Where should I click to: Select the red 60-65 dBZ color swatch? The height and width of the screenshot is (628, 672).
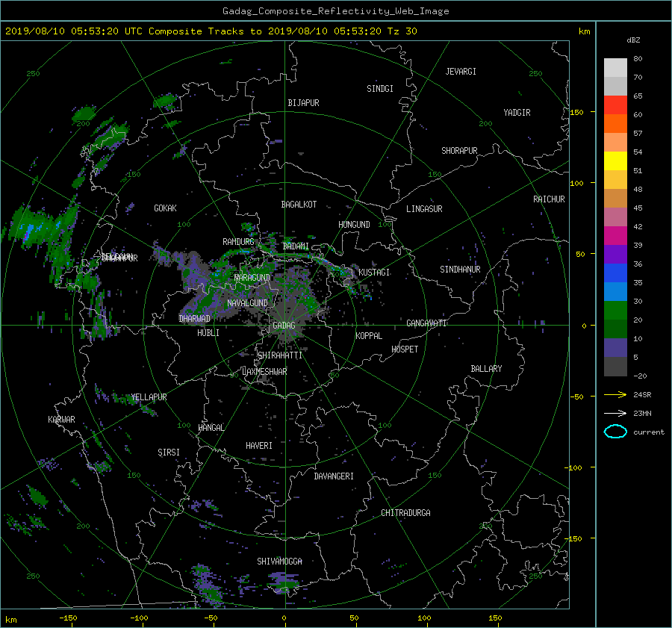click(x=615, y=105)
